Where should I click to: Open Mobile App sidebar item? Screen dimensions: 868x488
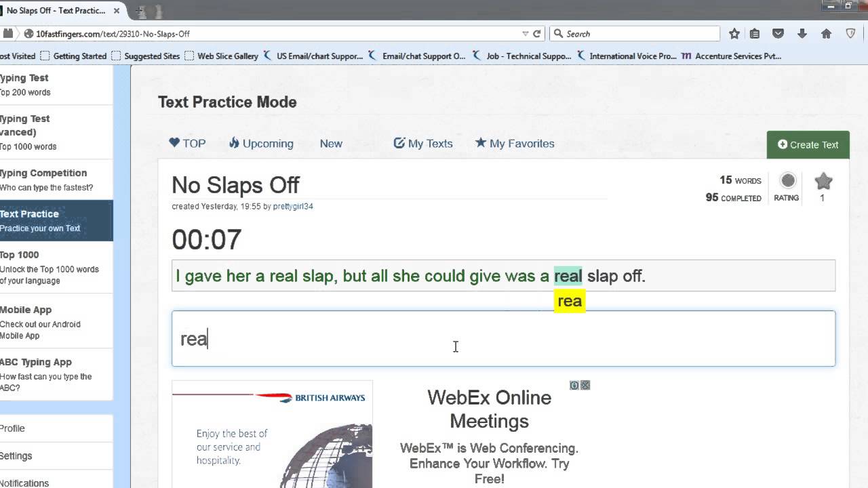[x=56, y=322]
